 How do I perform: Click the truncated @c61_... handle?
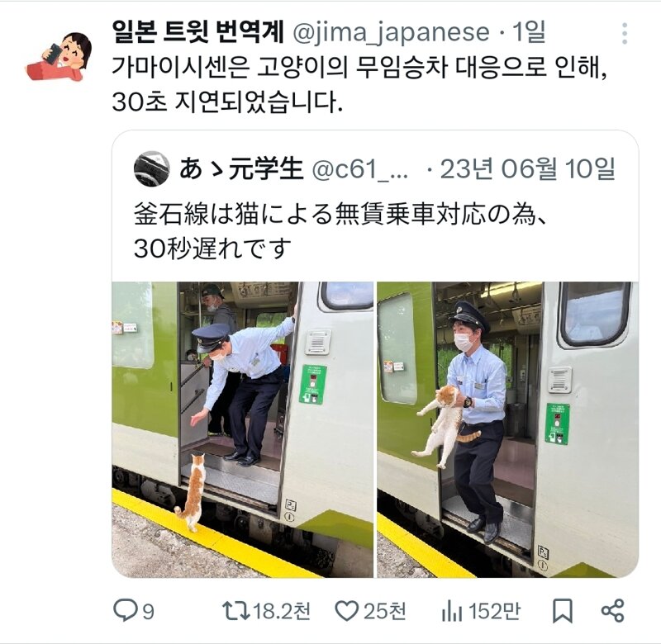(x=360, y=169)
